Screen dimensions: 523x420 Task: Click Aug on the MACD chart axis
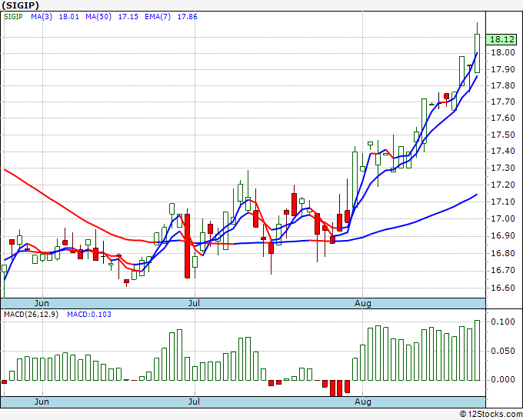click(363, 402)
